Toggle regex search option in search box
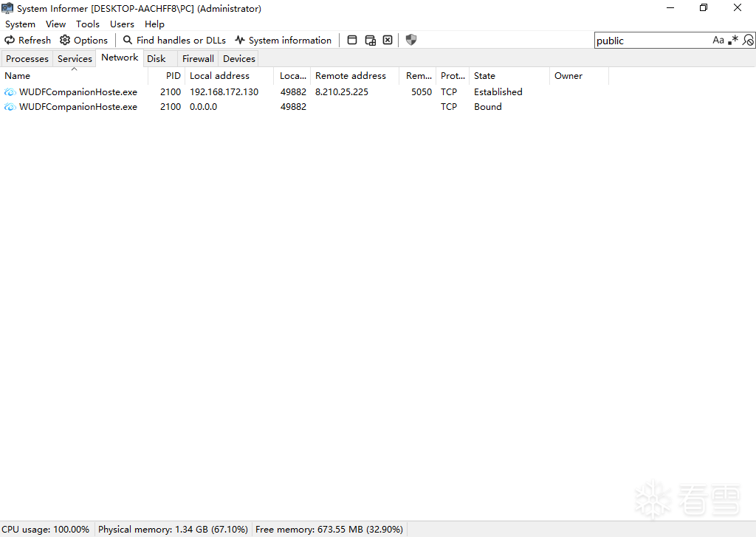Image resolution: width=756 pixels, height=537 pixels. tap(733, 41)
